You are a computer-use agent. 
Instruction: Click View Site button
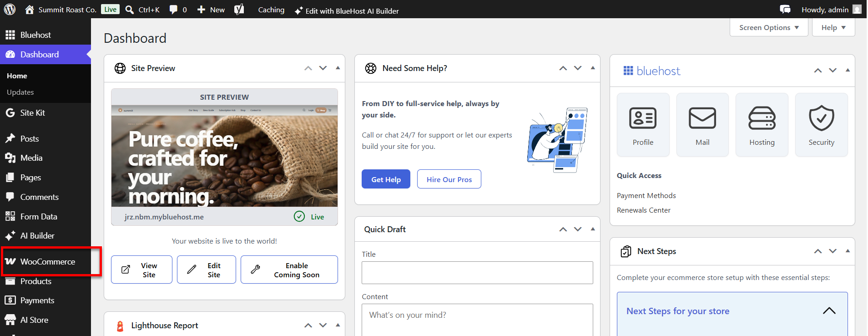point(141,270)
